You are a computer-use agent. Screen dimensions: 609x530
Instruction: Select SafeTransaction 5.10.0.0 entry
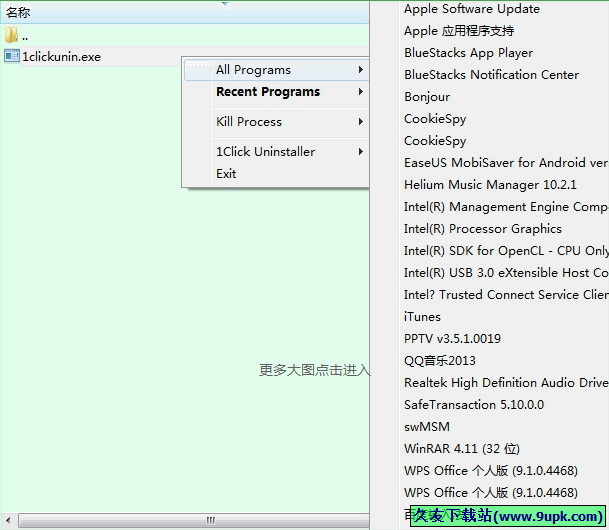point(474,405)
